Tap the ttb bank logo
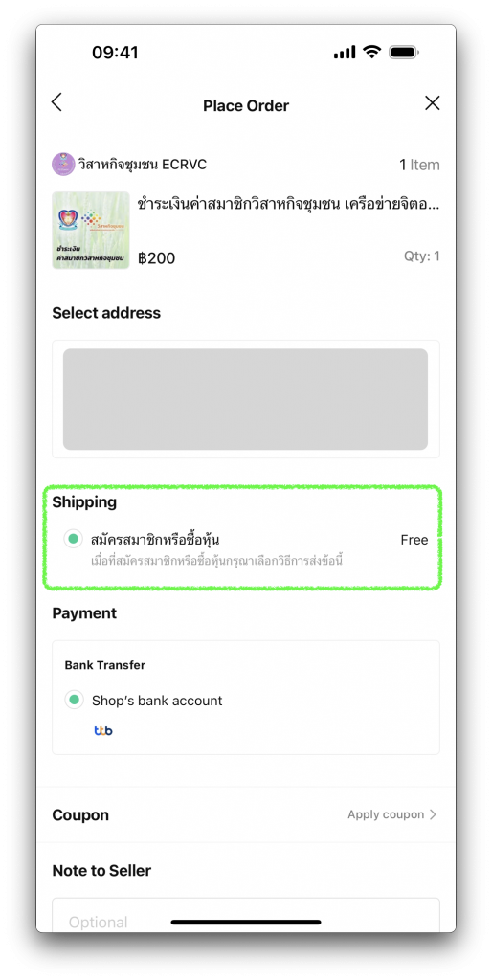Image resolution: width=492 pixels, height=980 pixels. (x=103, y=730)
